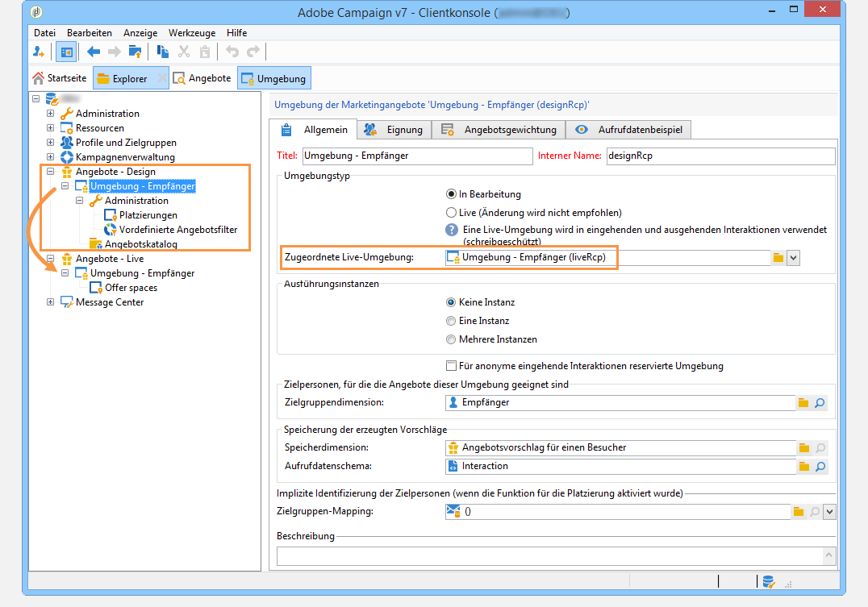Screen dimensions: 868x607
Task: Click magnifier icon next to Zielgruppen-Mapping
Action: 815,512
